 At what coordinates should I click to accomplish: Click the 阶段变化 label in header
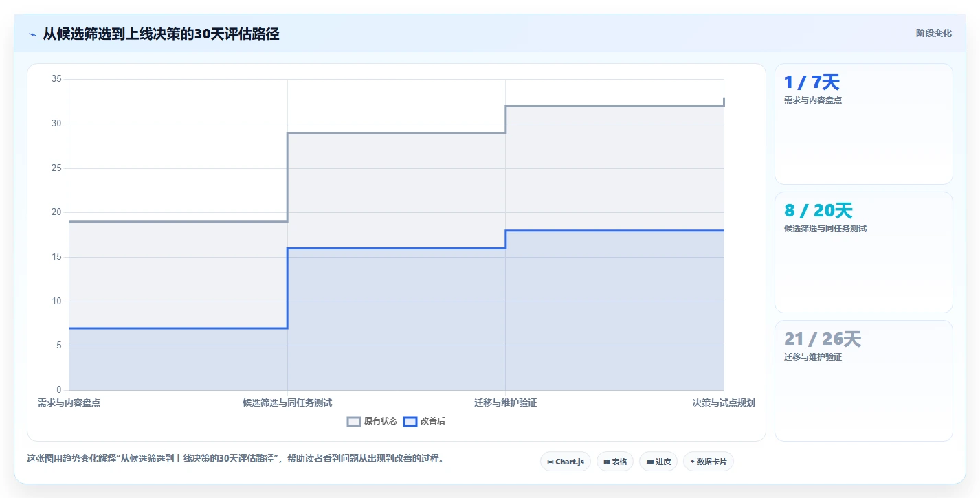point(934,33)
